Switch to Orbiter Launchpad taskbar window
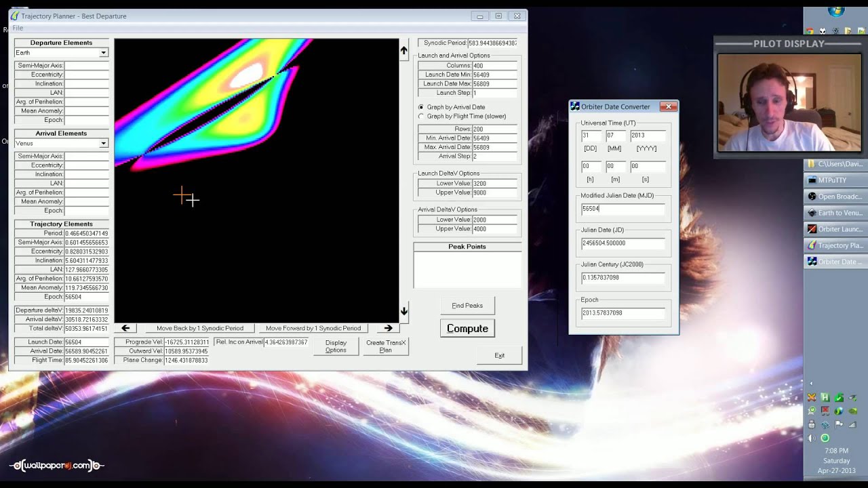Screen dimensions: 868x488 click(x=836, y=229)
